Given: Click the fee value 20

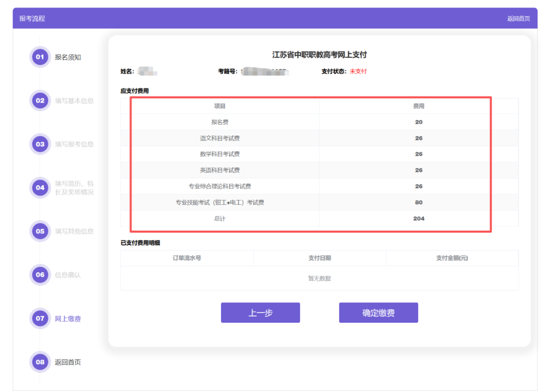Looking at the screenshot, I should point(419,122).
